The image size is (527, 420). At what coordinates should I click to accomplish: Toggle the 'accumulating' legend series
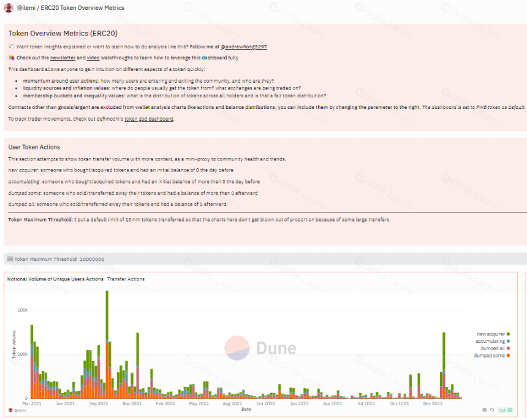[x=493, y=341]
